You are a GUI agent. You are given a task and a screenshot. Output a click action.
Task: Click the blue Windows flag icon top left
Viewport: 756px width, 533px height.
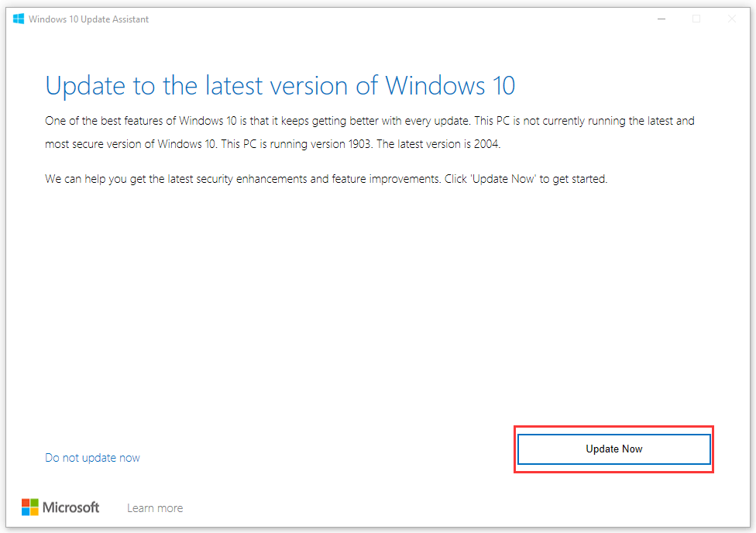click(x=17, y=18)
